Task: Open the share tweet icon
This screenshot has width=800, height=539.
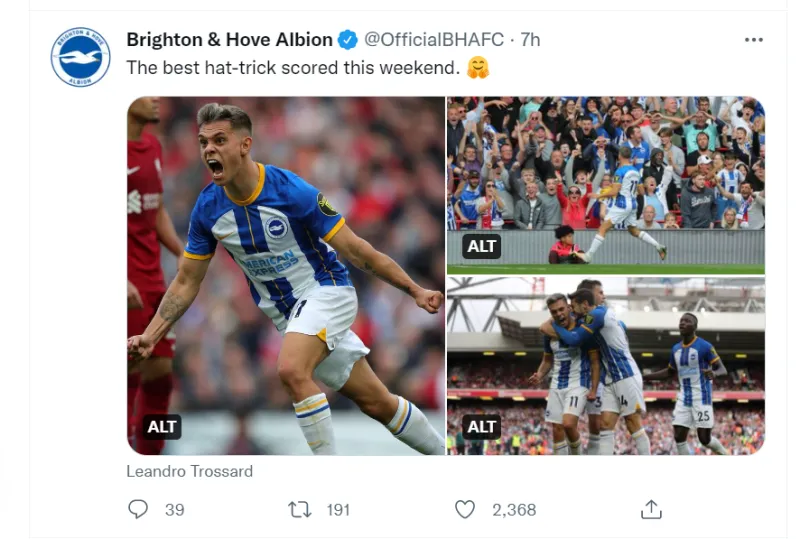Action: tap(651, 509)
